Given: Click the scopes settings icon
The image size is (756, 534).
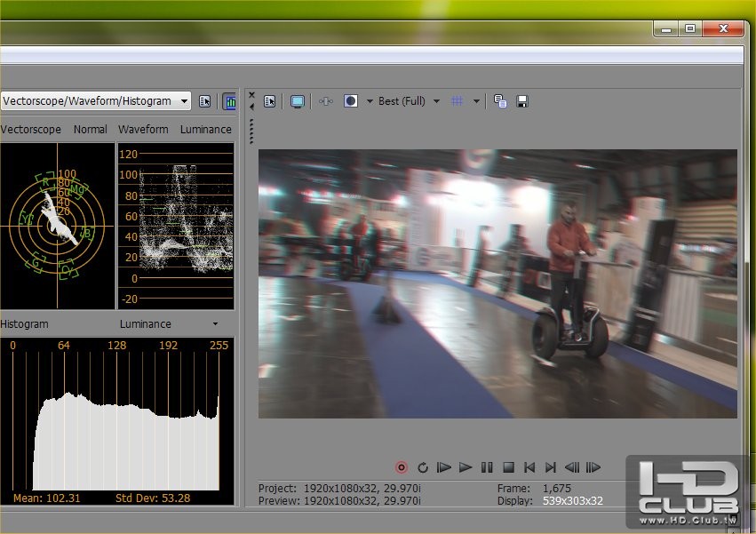Looking at the screenshot, I should (205, 101).
